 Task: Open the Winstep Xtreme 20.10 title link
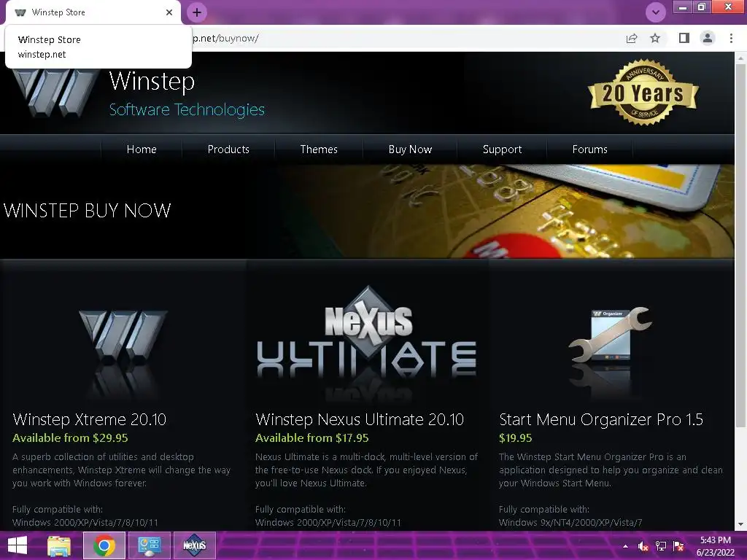pyautogui.click(x=90, y=419)
